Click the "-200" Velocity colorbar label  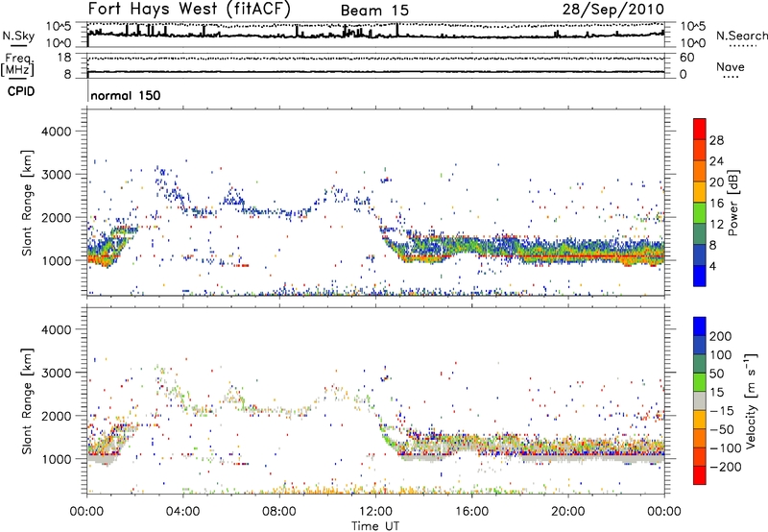[726, 467]
